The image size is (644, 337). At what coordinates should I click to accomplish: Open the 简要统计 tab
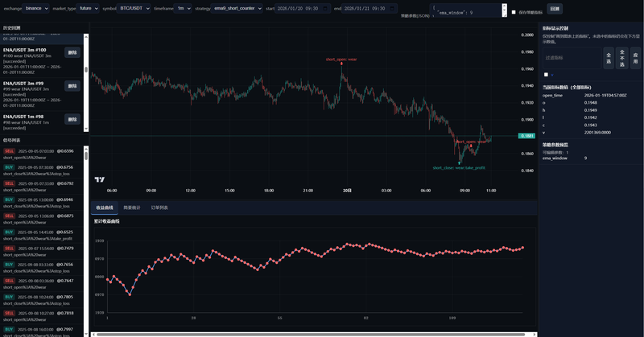click(x=131, y=208)
